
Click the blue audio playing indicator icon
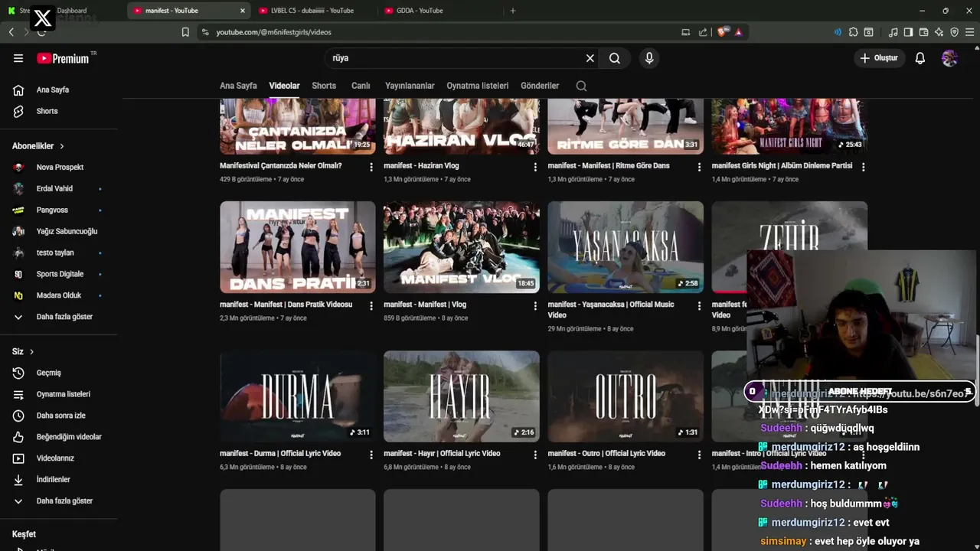[838, 32]
